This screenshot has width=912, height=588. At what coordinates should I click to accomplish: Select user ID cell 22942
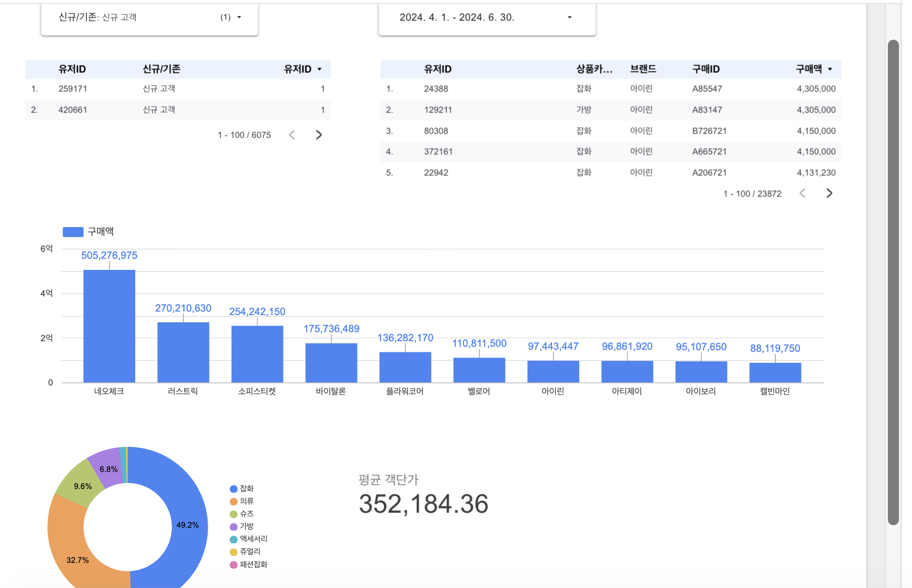click(436, 173)
